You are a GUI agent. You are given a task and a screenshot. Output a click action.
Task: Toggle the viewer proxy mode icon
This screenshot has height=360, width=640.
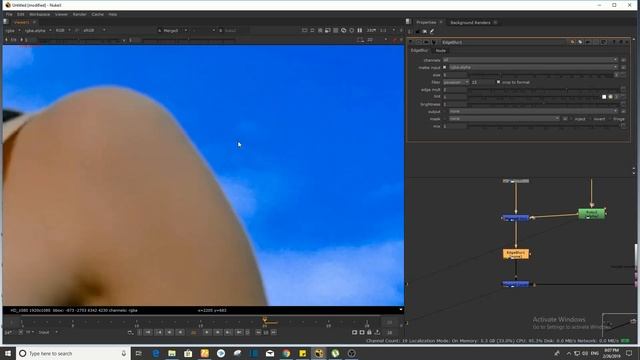click(x=328, y=31)
